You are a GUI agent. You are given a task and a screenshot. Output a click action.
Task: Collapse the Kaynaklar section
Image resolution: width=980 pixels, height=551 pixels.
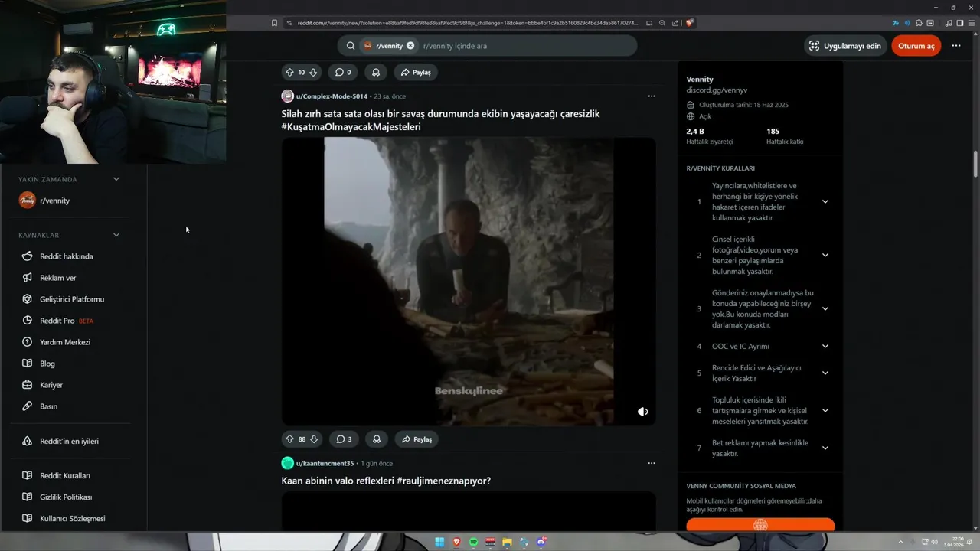point(116,235)
